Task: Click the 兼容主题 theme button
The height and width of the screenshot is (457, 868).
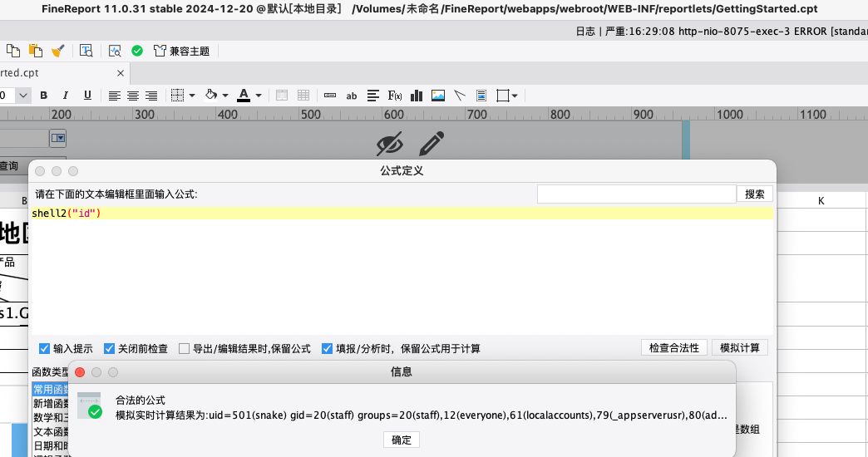Action: (x=181, y=51)
